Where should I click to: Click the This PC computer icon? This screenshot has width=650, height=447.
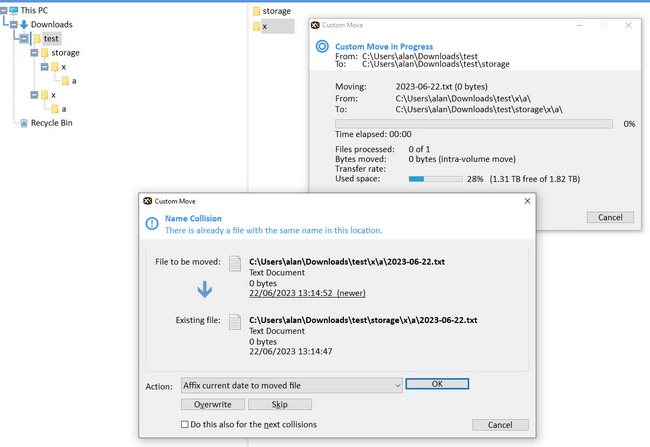tap(13, 10)
